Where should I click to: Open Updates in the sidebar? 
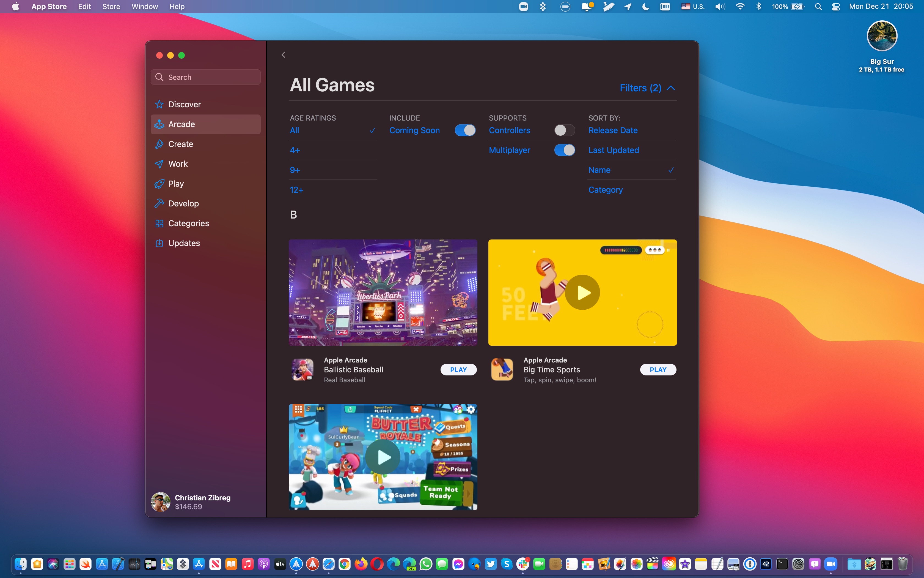click(205, 243)
